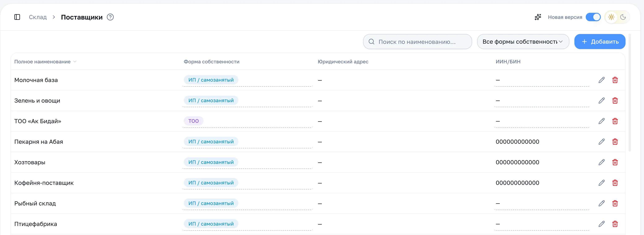
Task: Click ИП / самозанятый badge for Хозтовары
Action: [211, 162]
